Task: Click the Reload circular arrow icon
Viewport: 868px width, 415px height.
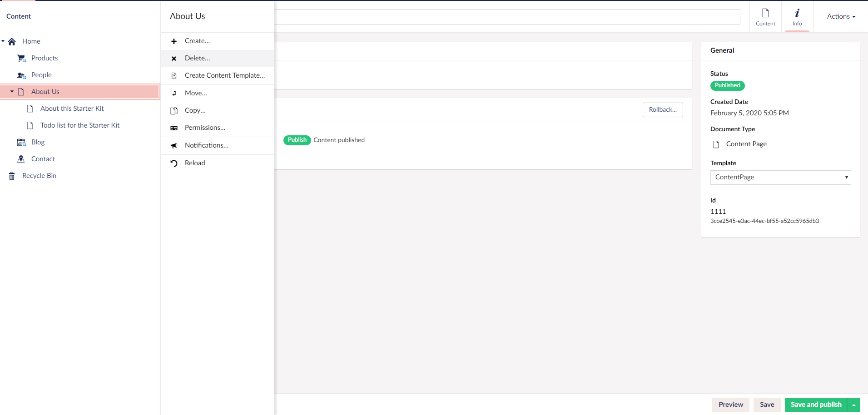Action: tap(174, 163)
